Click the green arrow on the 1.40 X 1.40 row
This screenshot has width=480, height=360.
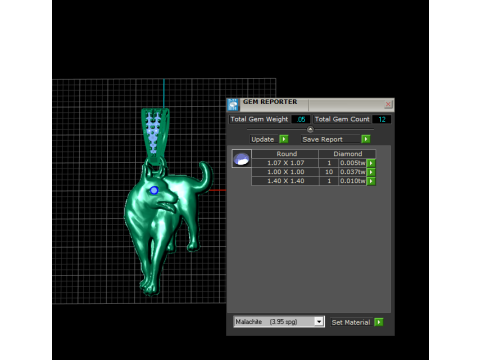click(371, 181)
